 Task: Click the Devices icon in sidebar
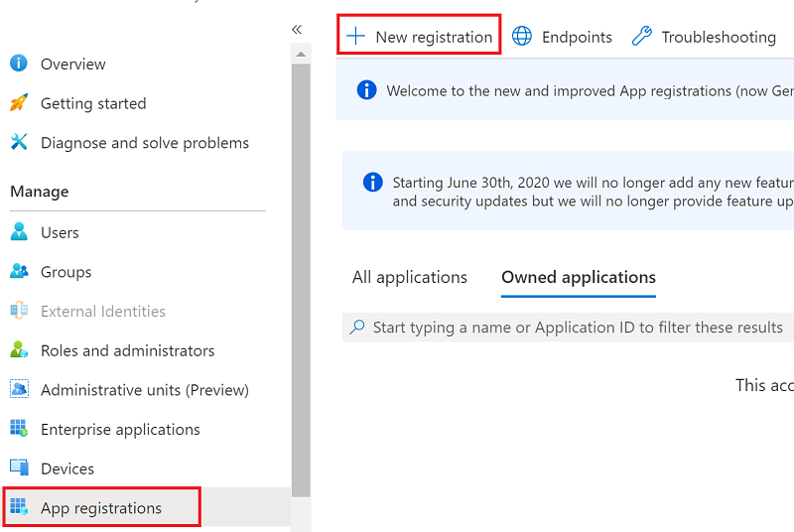tap(19, 467)
